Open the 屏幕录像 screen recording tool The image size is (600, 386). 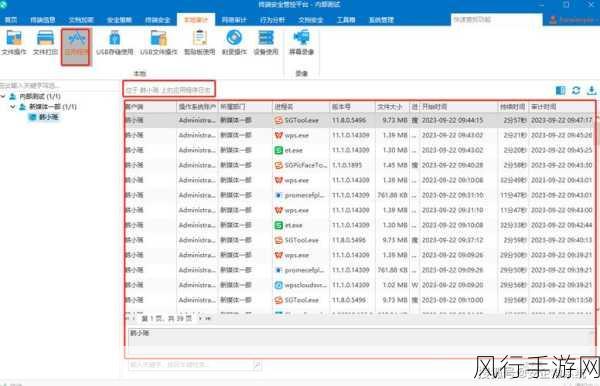point(302,42)
